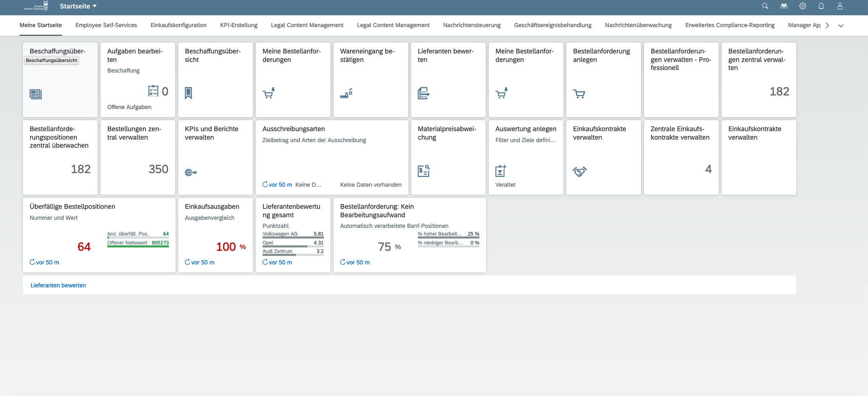
Task: Open the first Legal Content Management tab
Action: 307,25
